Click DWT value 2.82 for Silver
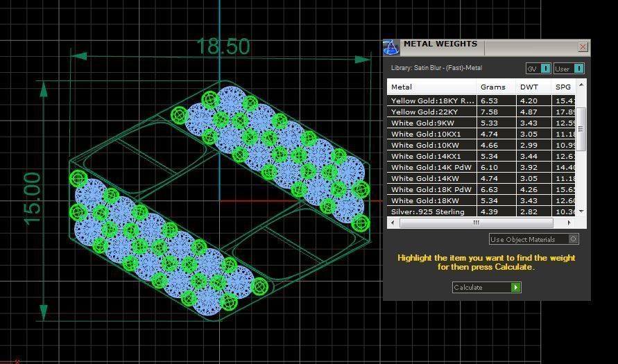This screenshot has height=364, width=618. [x=529, y=211]
